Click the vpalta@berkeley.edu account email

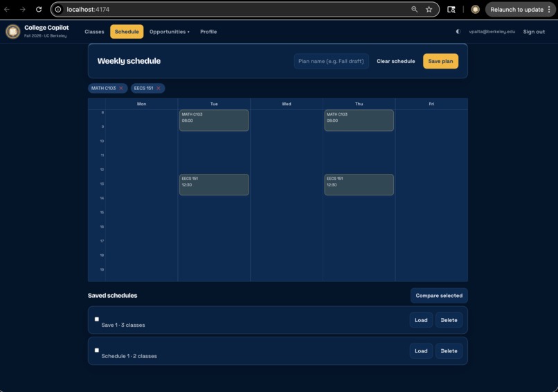coord(492,32)
